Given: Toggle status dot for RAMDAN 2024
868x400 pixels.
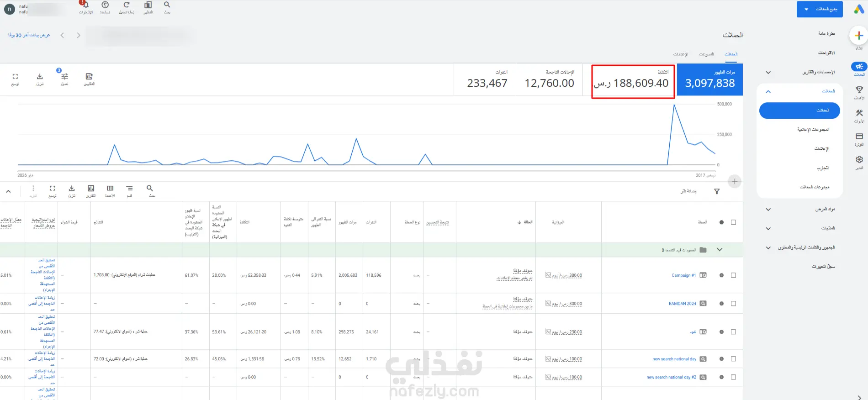Looking at the screenshot, I should click(721, 304).
